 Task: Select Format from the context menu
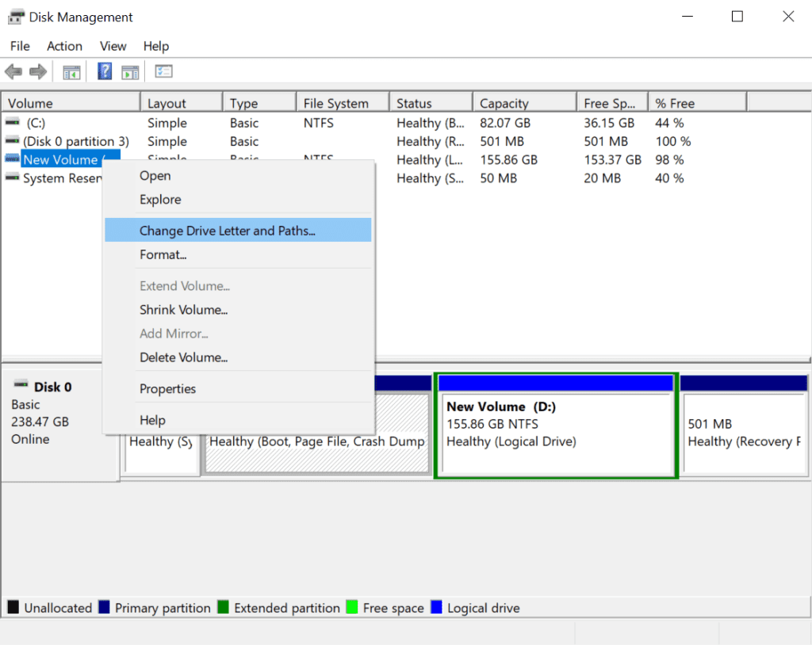pos(163,254)
